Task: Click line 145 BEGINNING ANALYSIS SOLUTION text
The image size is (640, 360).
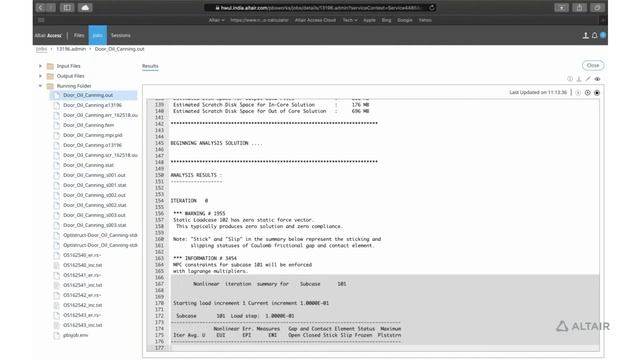Action: 216,143
